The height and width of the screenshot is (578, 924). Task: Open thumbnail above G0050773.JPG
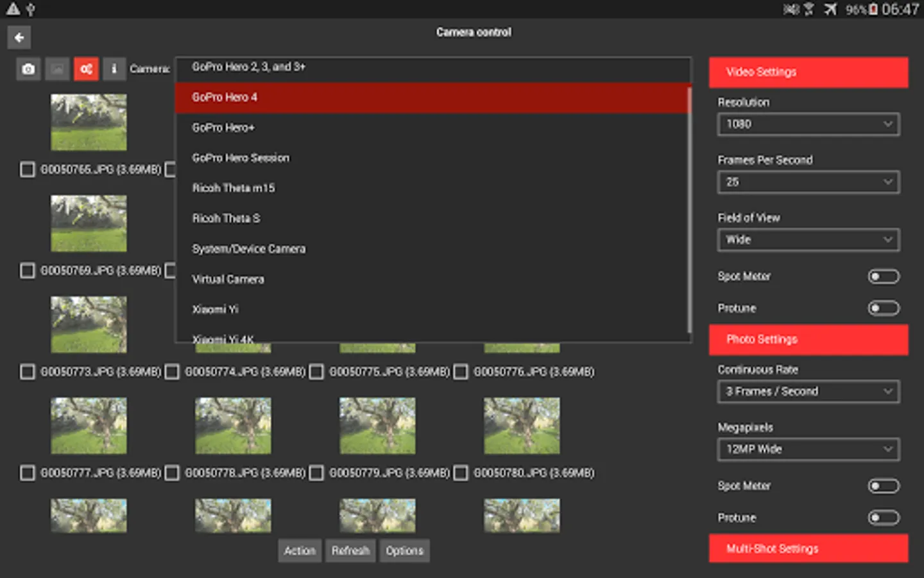[89, 324]
